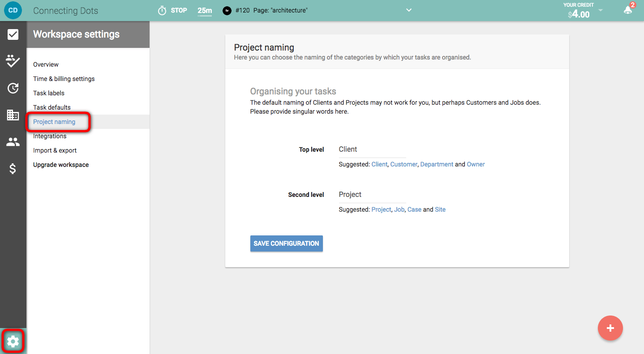644x354 pixels.
Task: Choose suggested name Project link
Action: [381, 209]
